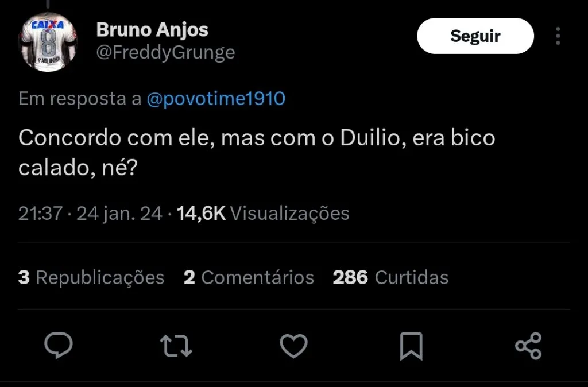Open Bruno Anjos's profile picture

49,43
